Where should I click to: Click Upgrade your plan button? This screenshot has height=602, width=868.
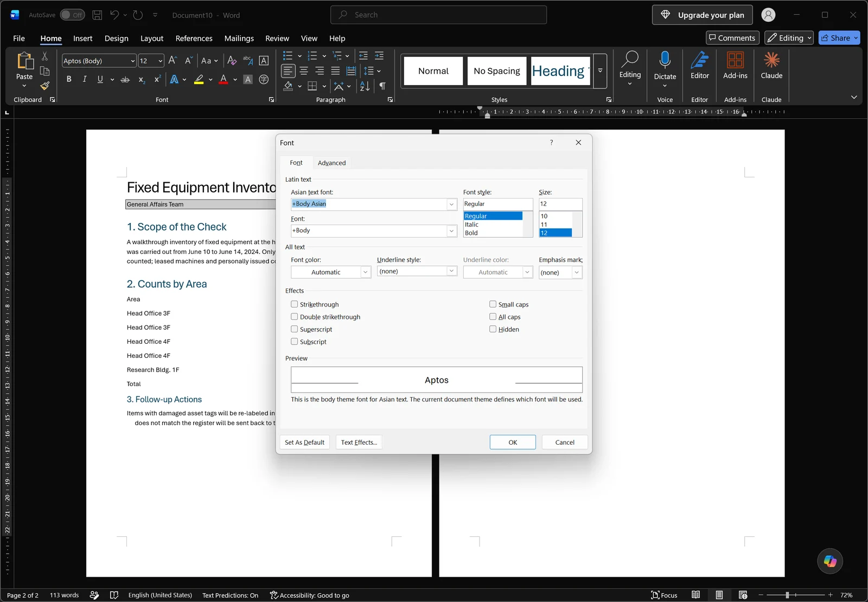[703, 15]
